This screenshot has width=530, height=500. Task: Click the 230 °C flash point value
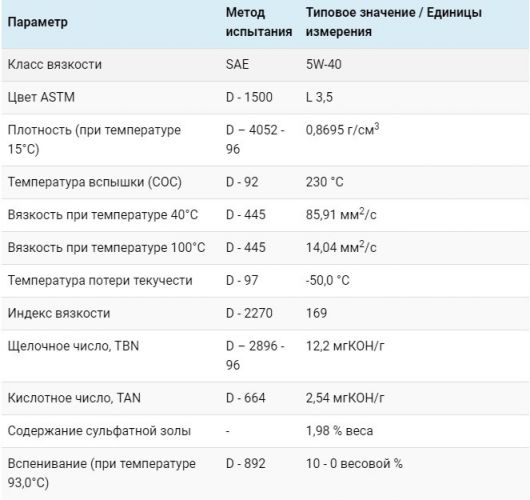pos(324,182)
